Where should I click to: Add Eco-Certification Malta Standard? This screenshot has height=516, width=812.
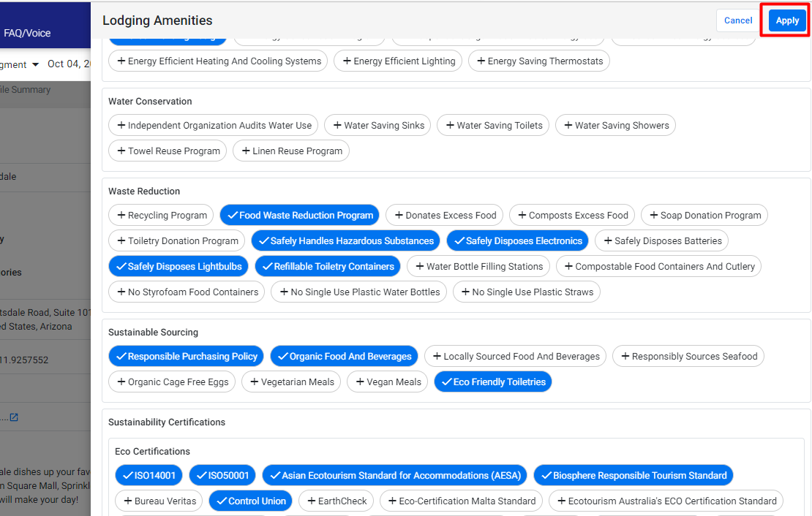(x=461, y=501)
